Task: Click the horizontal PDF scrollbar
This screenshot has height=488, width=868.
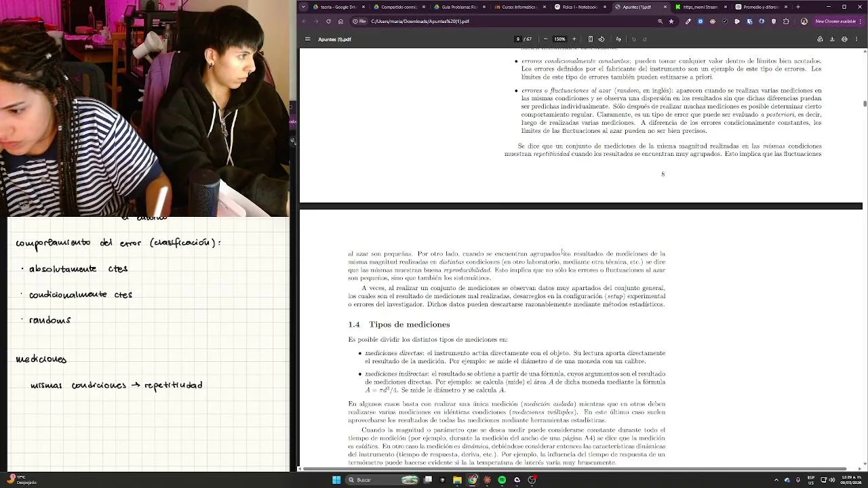Action: [x=573, y=468]
